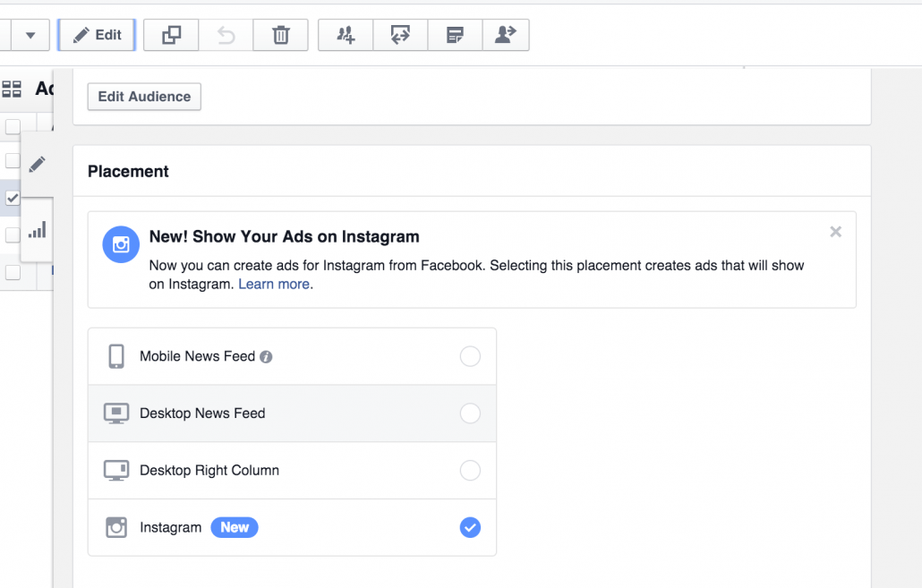Click the info icon beside Mobile News Feed
The image size is (922, 588).
click(266, 357)
